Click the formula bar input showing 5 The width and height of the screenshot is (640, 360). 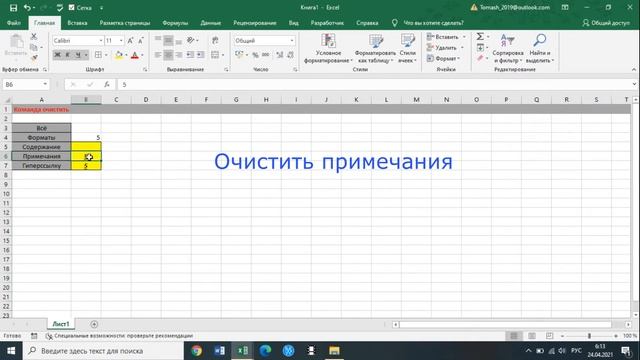point(373,84)
